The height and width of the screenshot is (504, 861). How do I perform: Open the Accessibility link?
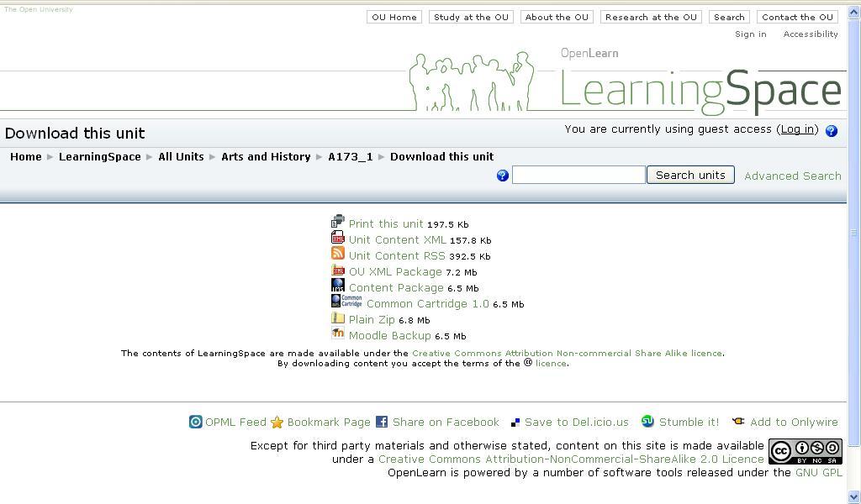pyautogui.click(x=811, y=34)
